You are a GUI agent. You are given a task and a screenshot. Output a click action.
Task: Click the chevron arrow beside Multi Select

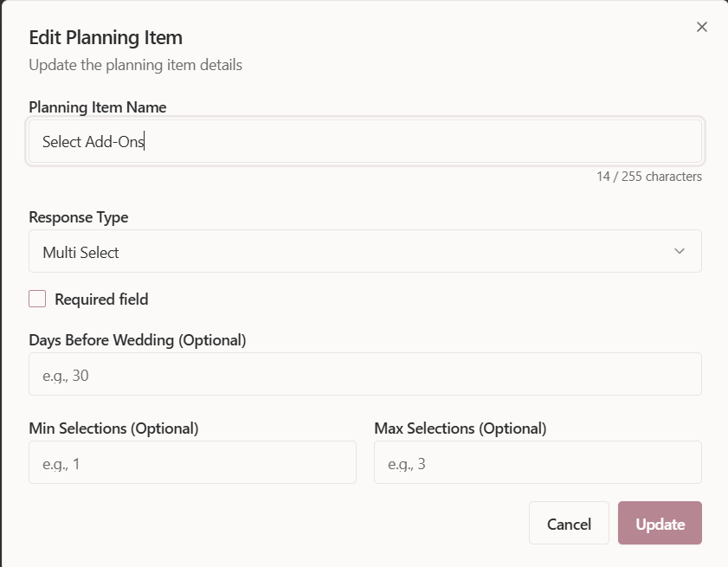tap(680, 252)
